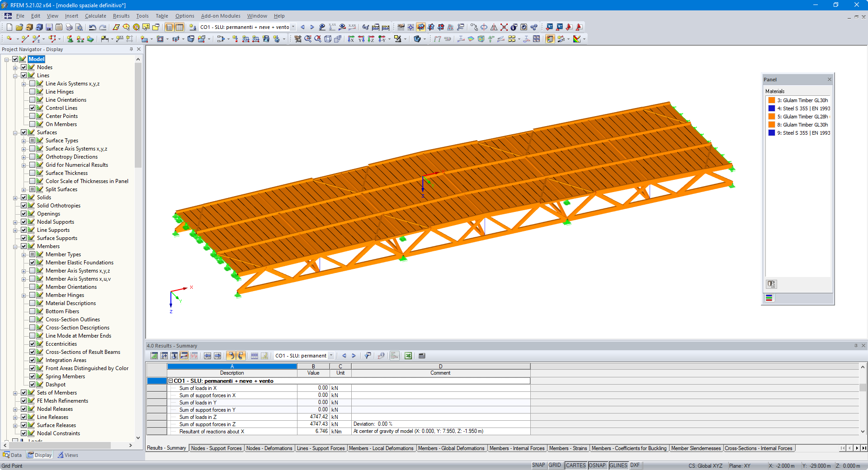This screenshot has height=470, width=868.
Task: Click the mirror tool icon
Action: pos(494,27)
